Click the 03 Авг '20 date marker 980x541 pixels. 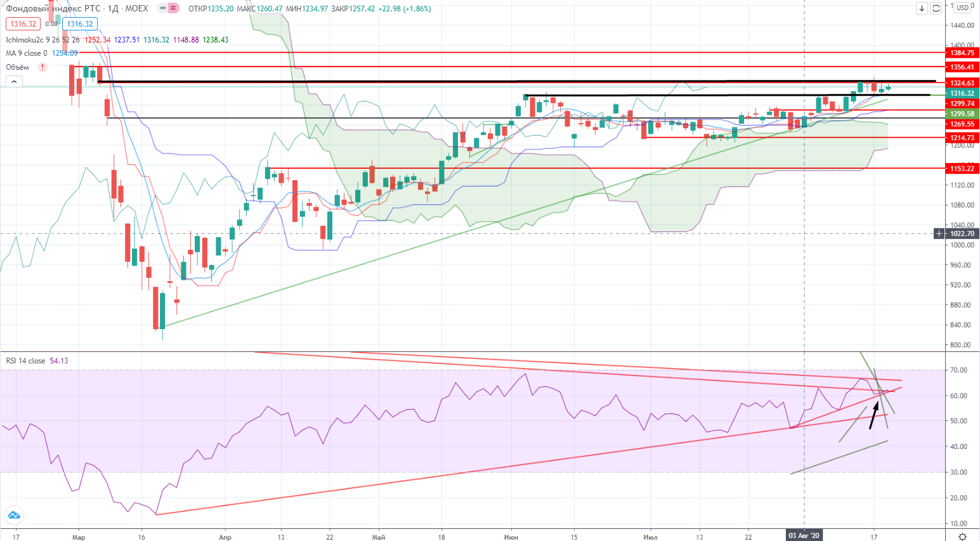[x=804, y=536]
